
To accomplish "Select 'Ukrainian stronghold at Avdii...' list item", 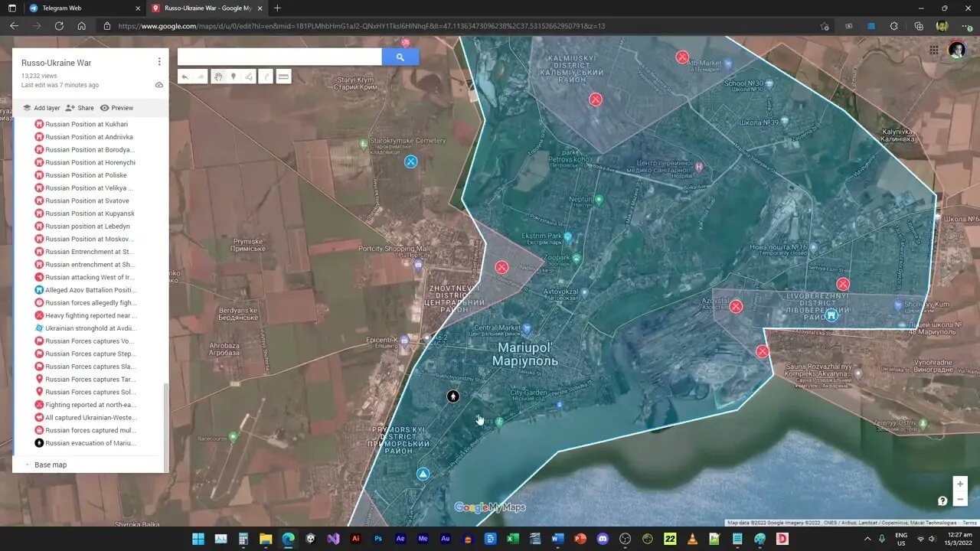I will point(86,328).
